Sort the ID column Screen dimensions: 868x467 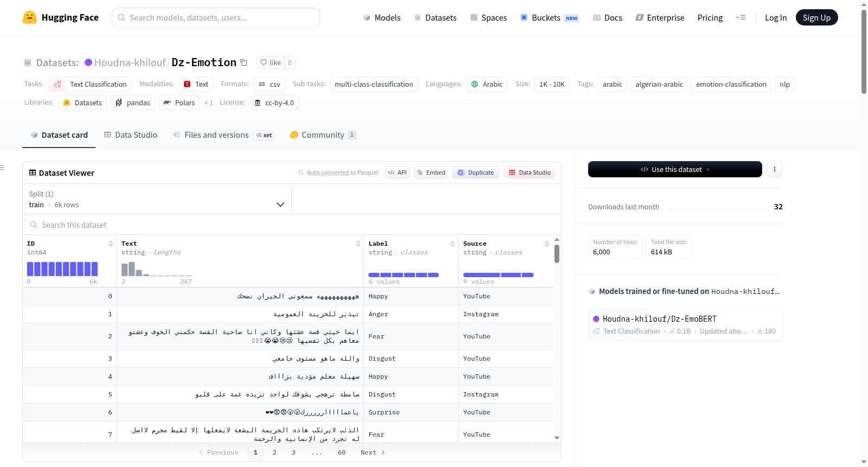111,244
